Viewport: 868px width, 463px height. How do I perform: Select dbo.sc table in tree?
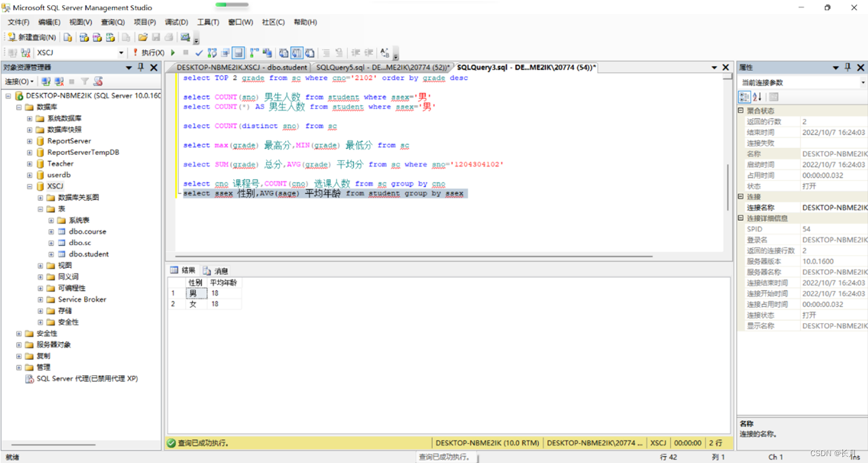coord(80,243)
